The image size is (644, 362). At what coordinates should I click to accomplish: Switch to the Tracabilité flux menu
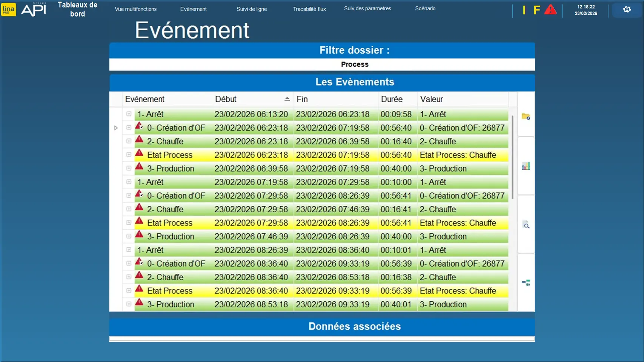click(x=309, y=9)
